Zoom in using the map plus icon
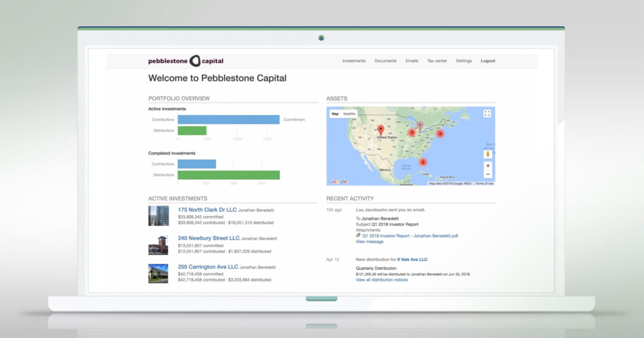The image size is (644, 338). (x=488, y=165)
